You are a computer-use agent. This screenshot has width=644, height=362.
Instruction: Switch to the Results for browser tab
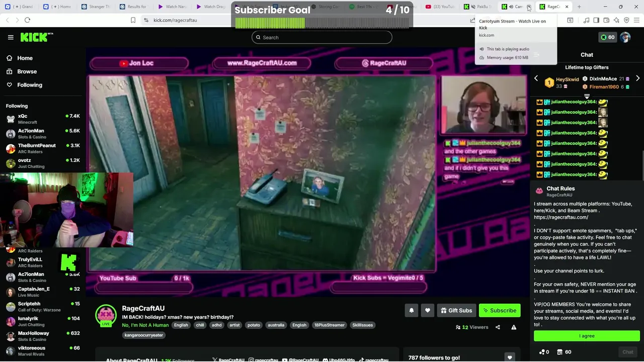point(134,7)
